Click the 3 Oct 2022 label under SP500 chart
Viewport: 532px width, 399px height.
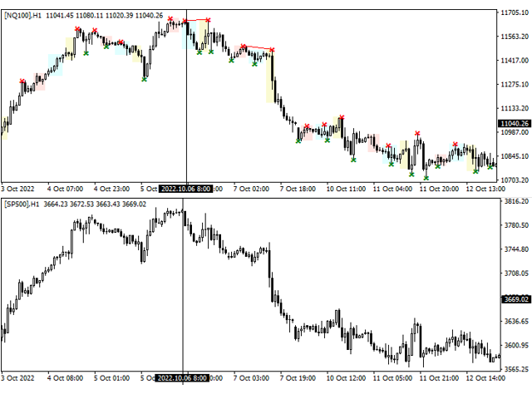[x=17, y=378]
